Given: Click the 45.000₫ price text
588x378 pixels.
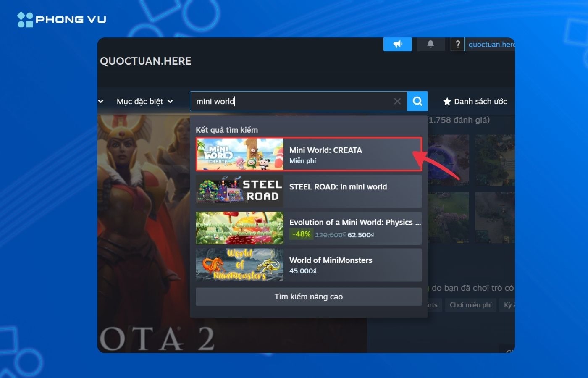Looking at the screenshot, I should point(303,271).
